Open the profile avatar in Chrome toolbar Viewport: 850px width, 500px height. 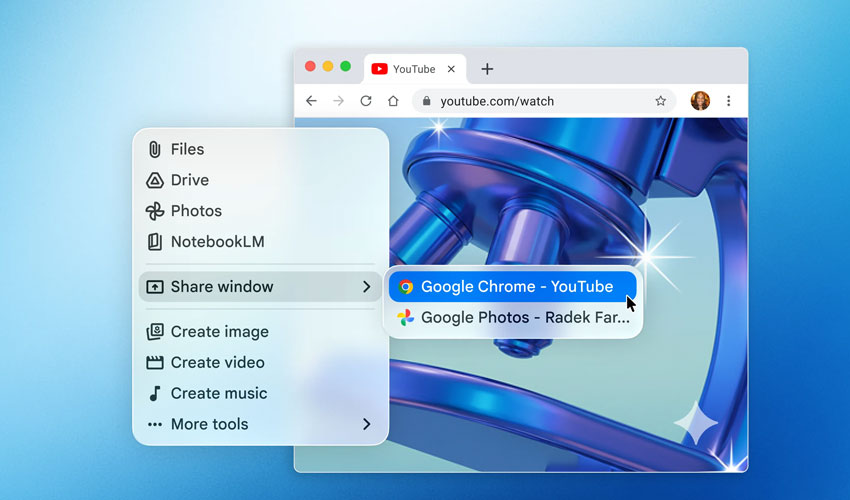pos(700,101)
